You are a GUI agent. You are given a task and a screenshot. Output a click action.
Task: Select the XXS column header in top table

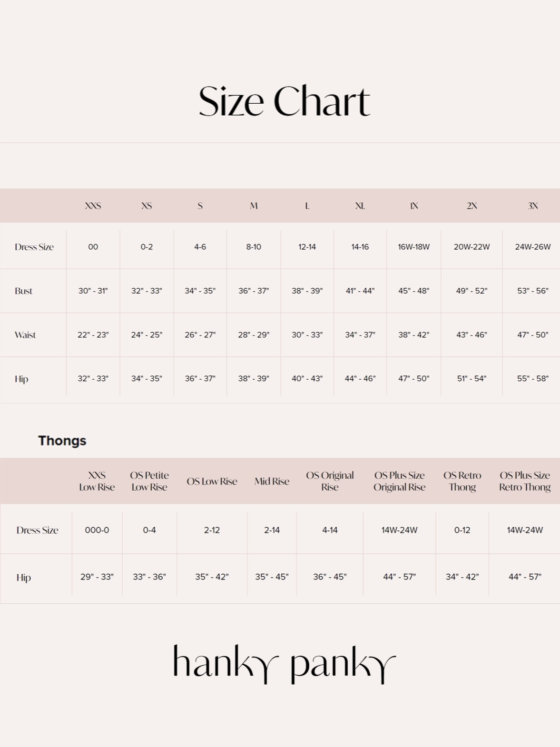[93, 206]
